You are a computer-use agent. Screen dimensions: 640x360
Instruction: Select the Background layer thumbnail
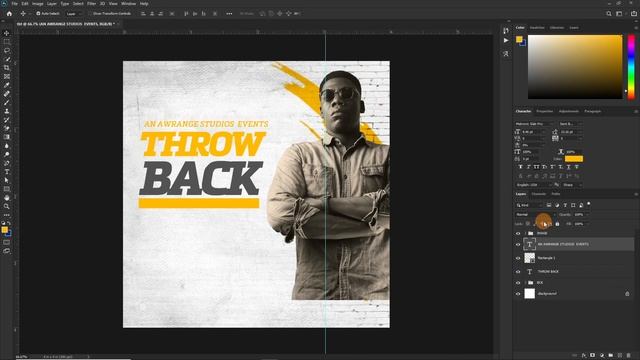click(529, 293)
